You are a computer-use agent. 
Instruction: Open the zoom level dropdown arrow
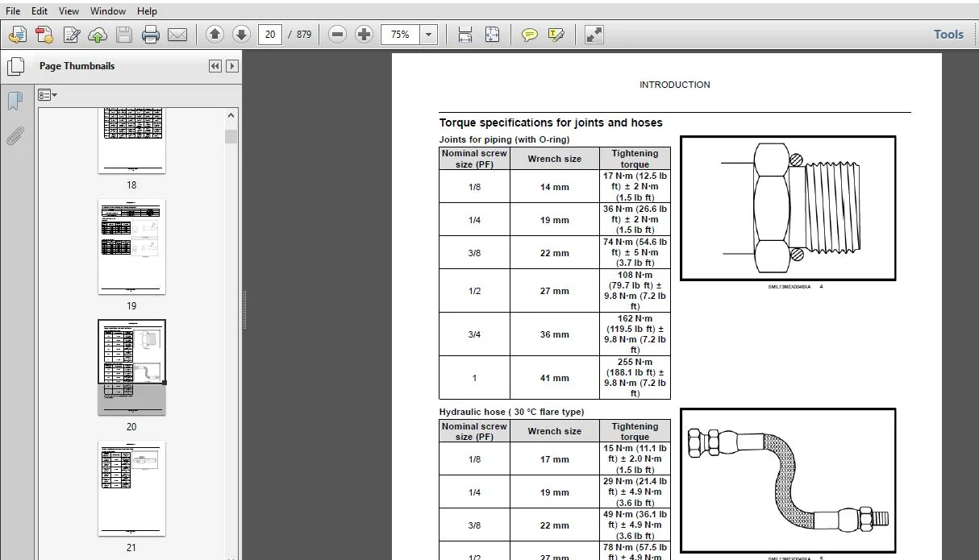coord(429,35)
